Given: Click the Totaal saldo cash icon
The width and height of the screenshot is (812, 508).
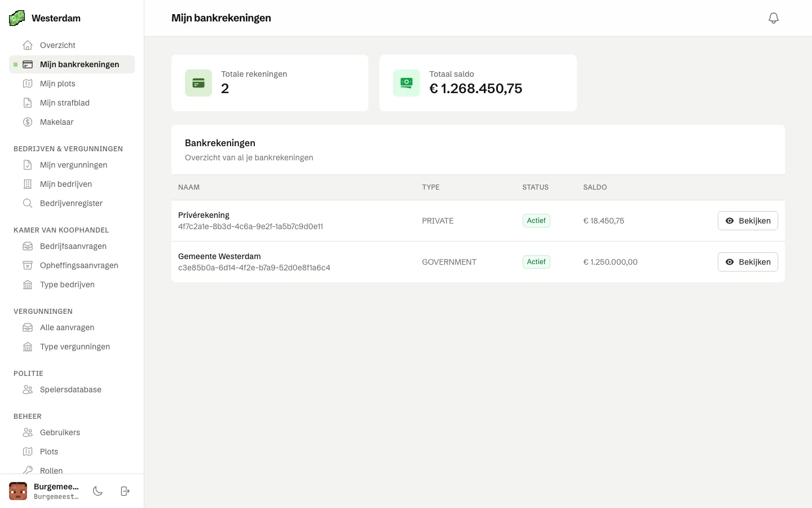Looking at the screenshot, I should point(407,83).
